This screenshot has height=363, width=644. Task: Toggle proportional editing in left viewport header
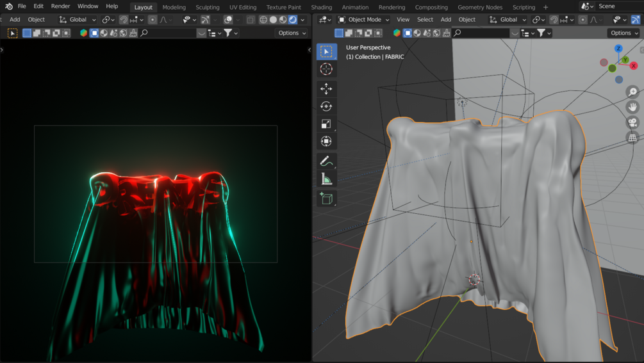[x=152, y=20]
